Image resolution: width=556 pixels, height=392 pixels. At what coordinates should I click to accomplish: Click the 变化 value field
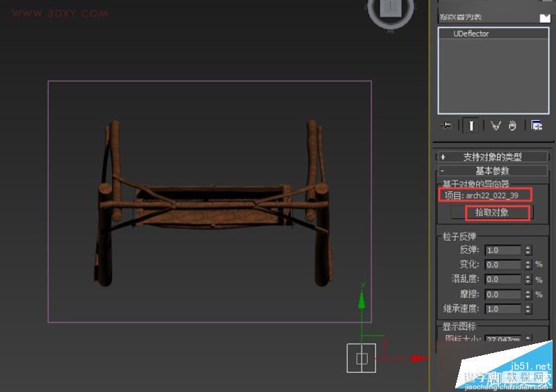click(x=502, y=265)
